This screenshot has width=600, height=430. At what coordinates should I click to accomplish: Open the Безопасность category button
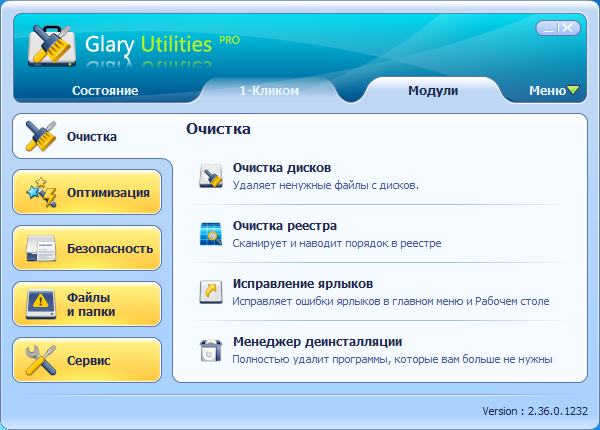(x=87, y=248)
